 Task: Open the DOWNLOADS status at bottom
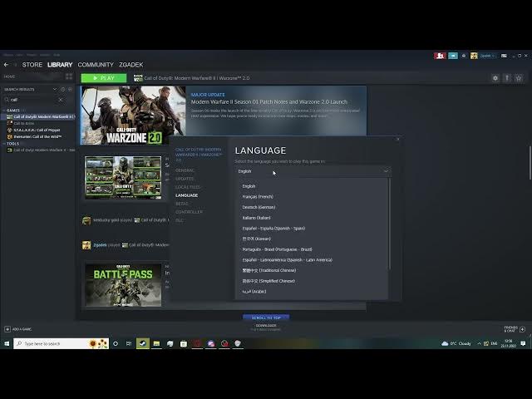pos(266,327)
